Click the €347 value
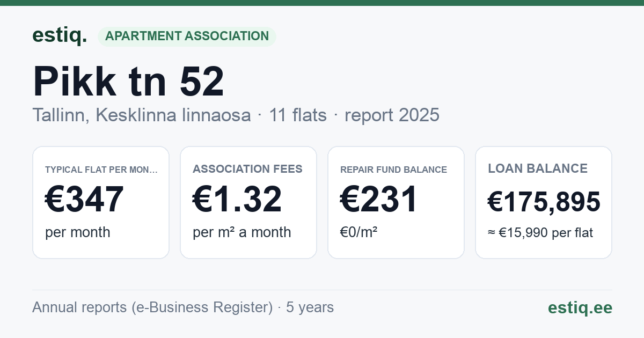 (85, 199)
